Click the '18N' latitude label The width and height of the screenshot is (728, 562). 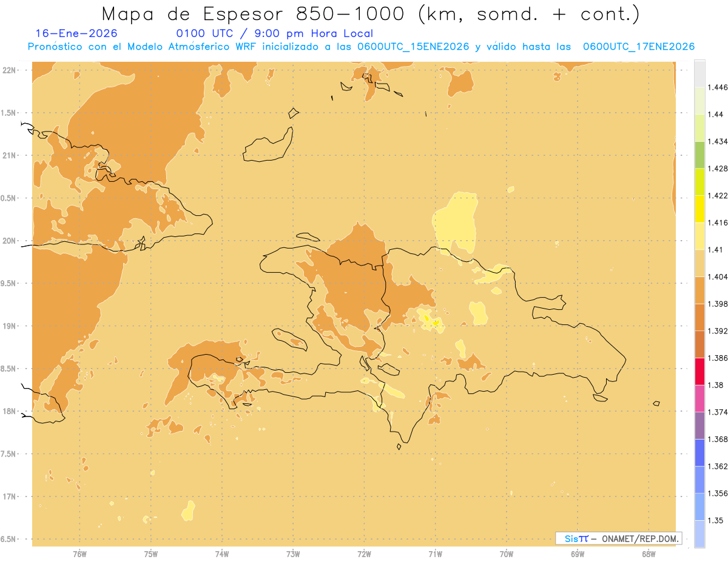[10, 412]
